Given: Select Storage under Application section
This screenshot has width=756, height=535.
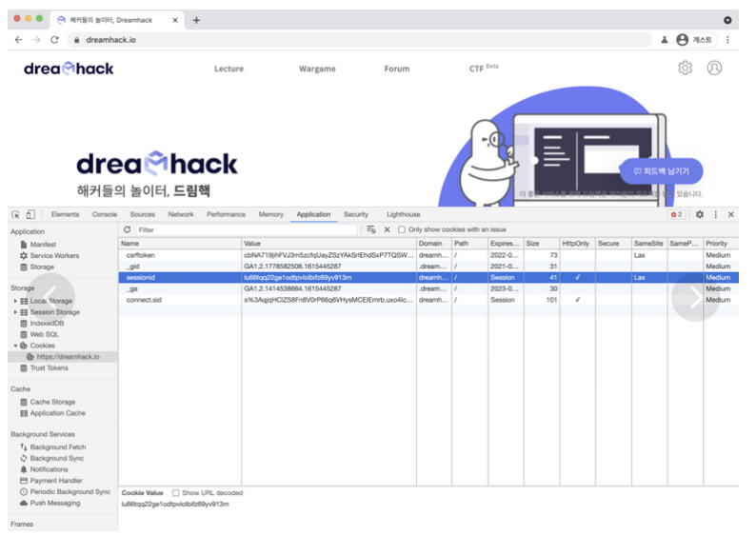Looking at the screenshot, I should 42,267.
